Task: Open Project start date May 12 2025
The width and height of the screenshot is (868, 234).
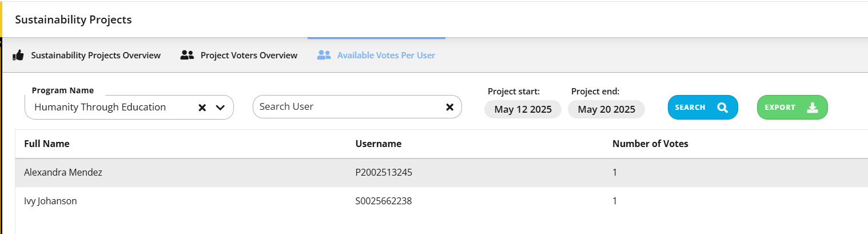Action: [x=523, y=109]
